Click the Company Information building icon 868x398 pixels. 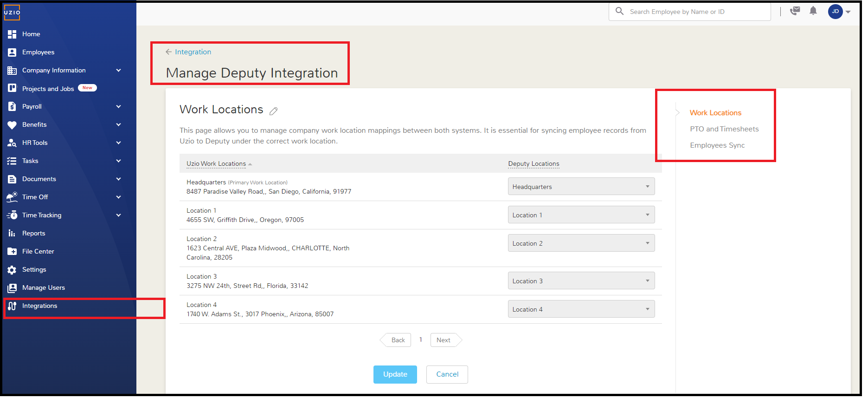tap(12, 71)
